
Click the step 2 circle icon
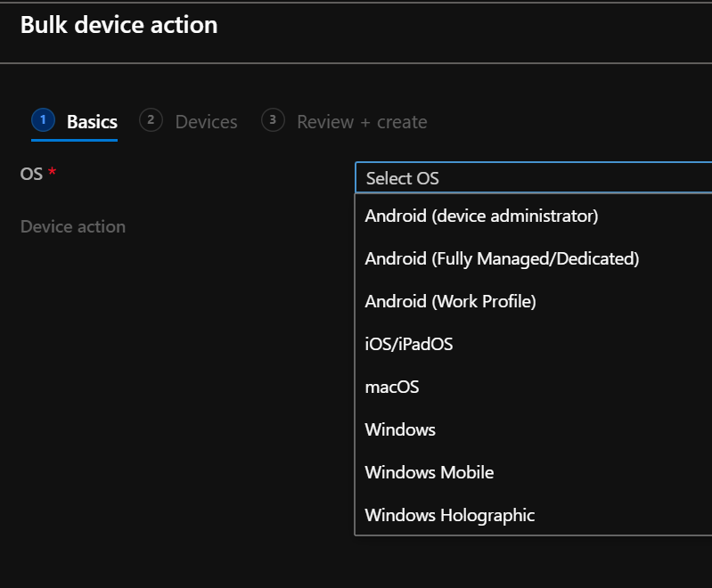tap(151, 120)
